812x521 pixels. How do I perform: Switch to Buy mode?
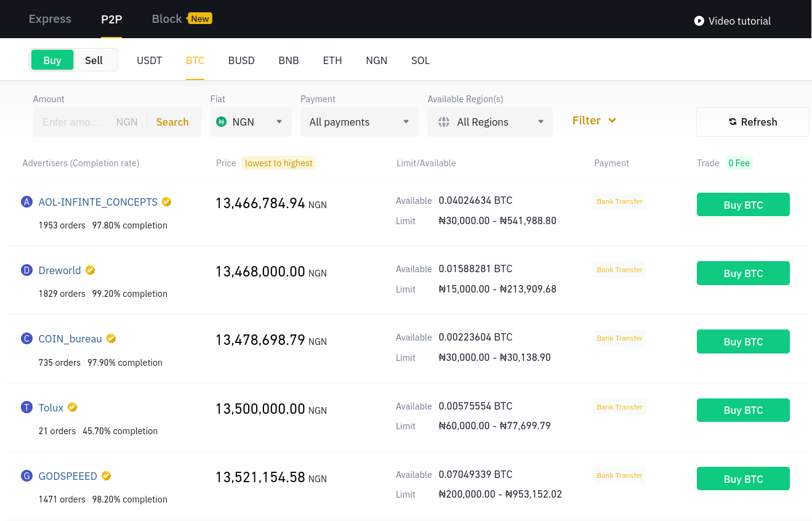pyautogui.click(x=52, y=60)
